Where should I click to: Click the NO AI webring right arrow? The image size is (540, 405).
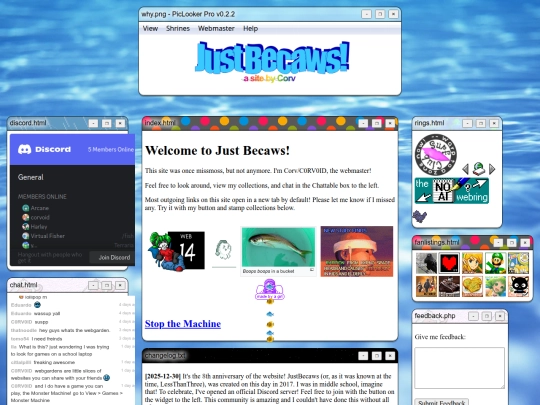click(x=479, y=184)
